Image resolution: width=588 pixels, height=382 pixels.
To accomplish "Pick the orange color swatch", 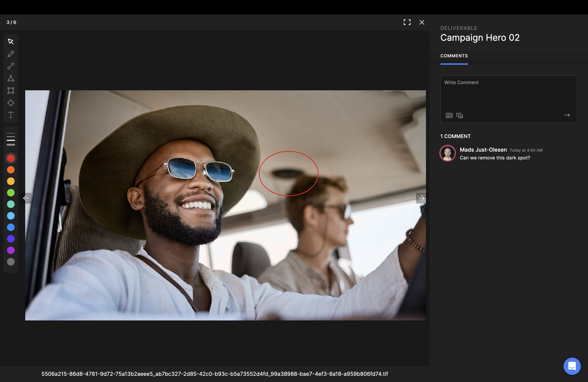I will (11, 170).
